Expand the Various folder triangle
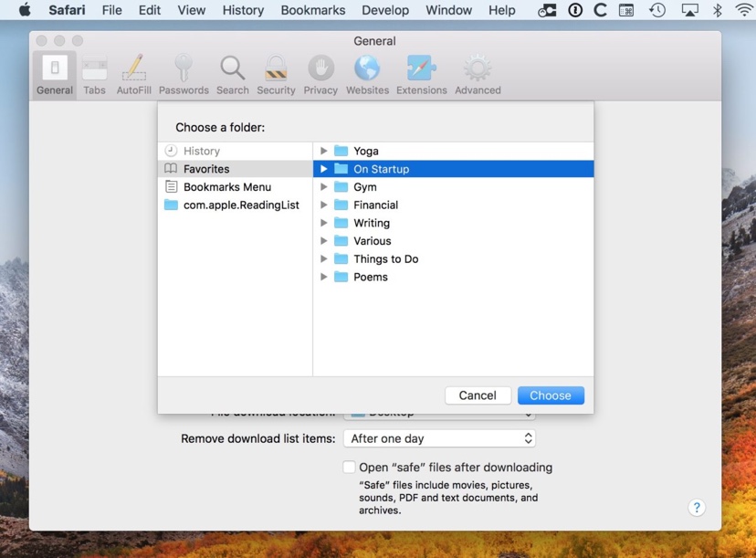The width and height of the screenshot is (756, 558). (x=324, y=241)
